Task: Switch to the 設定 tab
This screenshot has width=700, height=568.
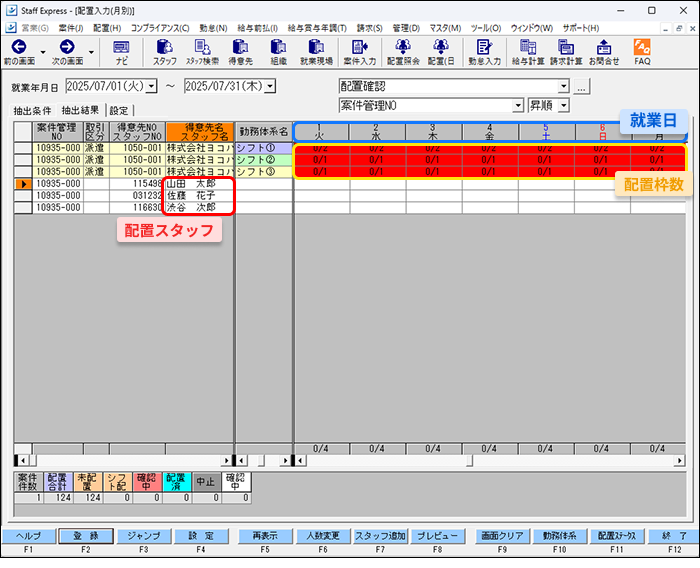Action: [x=119, y=110]
